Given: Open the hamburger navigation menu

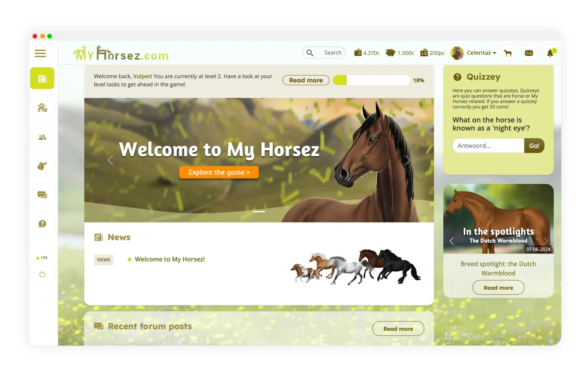Looking at the screenshot, I should tap(40, 53).
